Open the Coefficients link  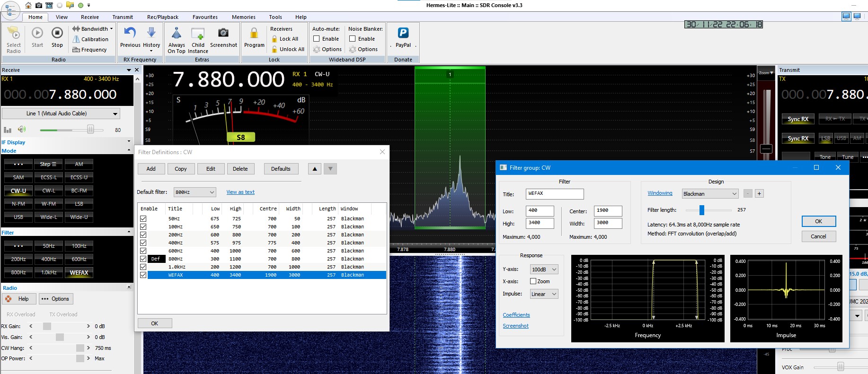516,315
